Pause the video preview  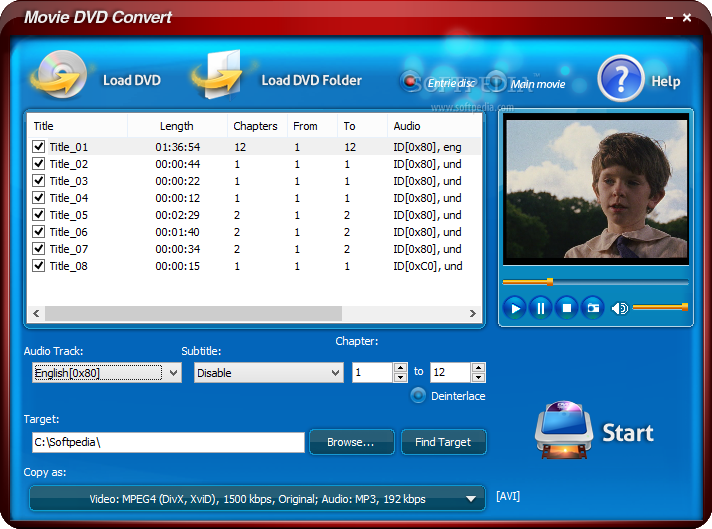[540, 308]
